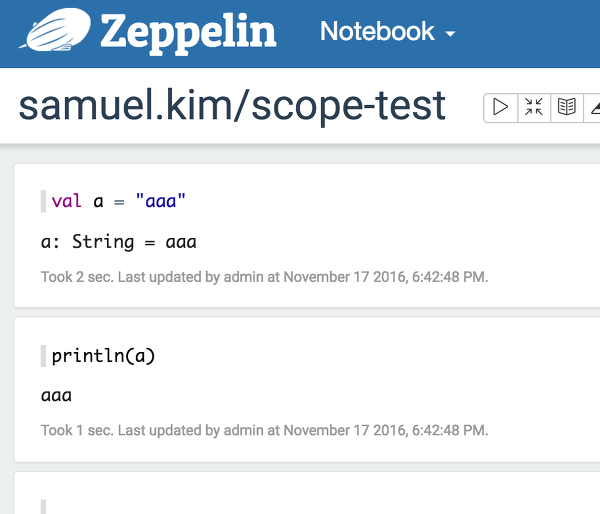Click the gutter bar beside println(a)
The height and width of the screenshot is (514, 600).
pyautogui.click(x=43, y=356)
